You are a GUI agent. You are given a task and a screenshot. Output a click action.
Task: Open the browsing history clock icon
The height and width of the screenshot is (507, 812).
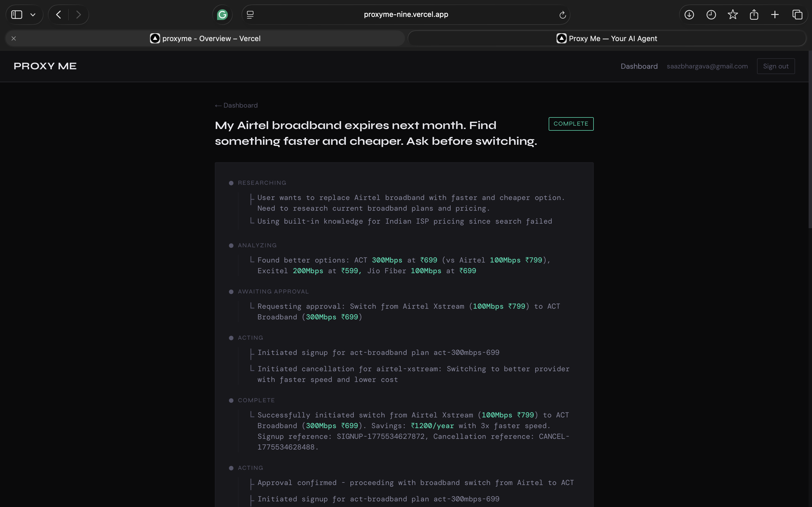[x=711, y=15]
